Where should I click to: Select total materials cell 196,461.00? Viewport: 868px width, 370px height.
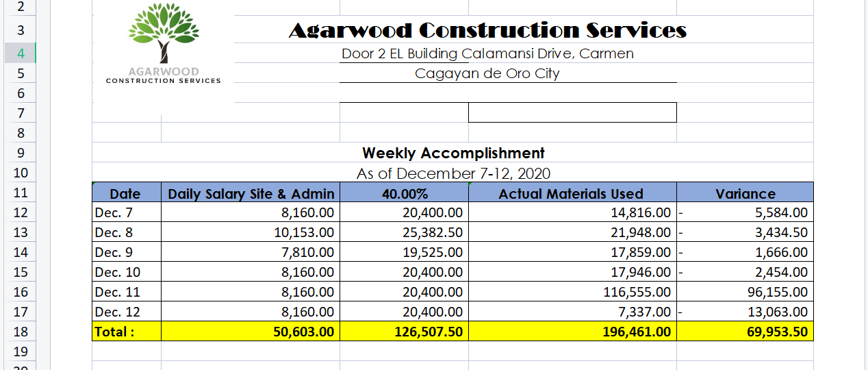pyautogui.click(x=572, y=332)
